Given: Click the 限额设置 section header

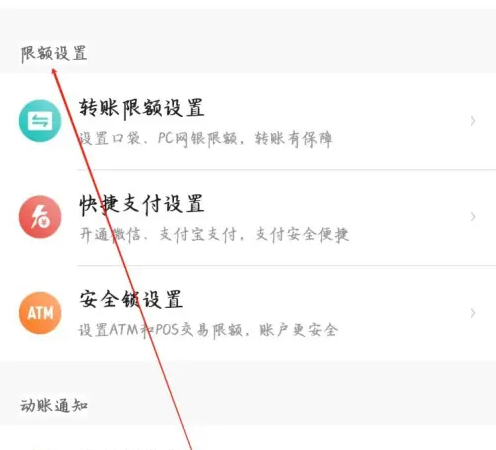Looking at the screenshot, I should click(x=54, y=54).
